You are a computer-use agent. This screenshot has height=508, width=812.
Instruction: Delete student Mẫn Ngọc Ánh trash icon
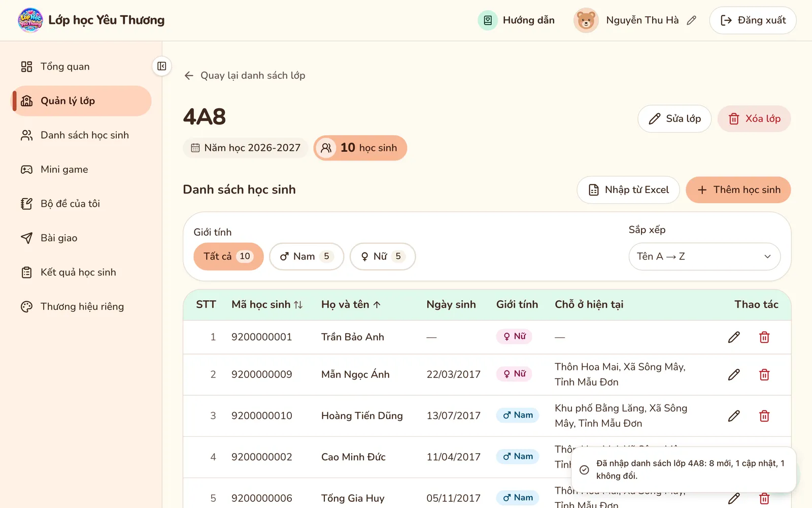[x=764, y=375]
